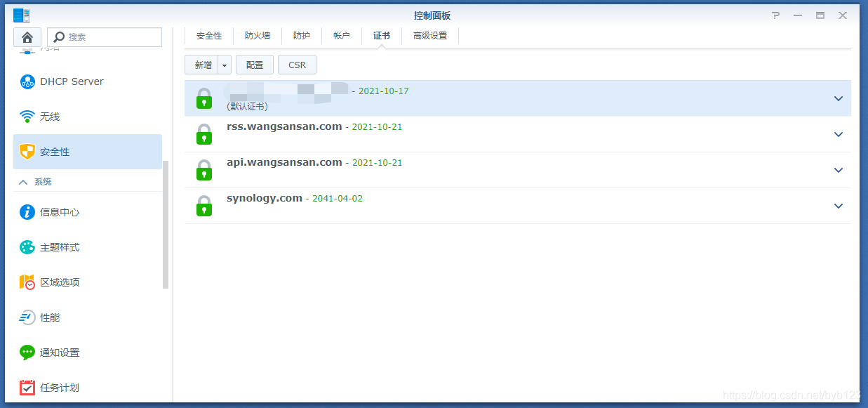Open 通知设置 notification settings

click(59, 352)
